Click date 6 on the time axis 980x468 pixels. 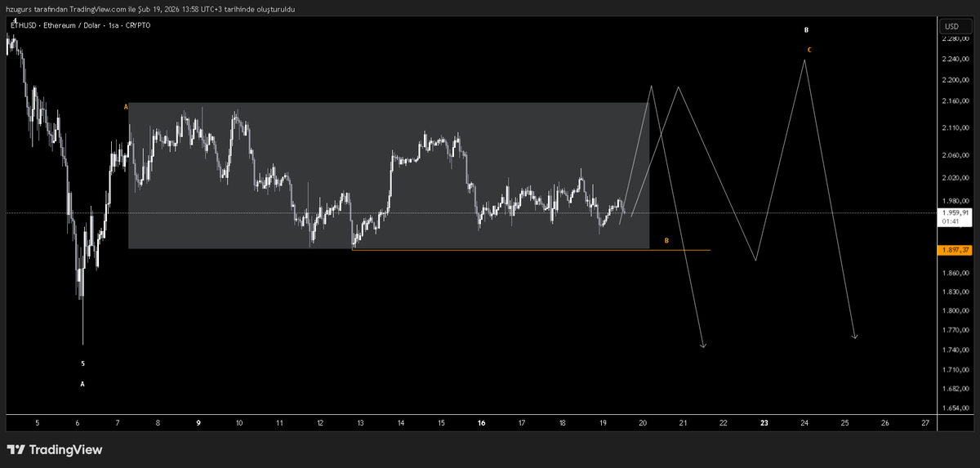[x=77, y=423]
